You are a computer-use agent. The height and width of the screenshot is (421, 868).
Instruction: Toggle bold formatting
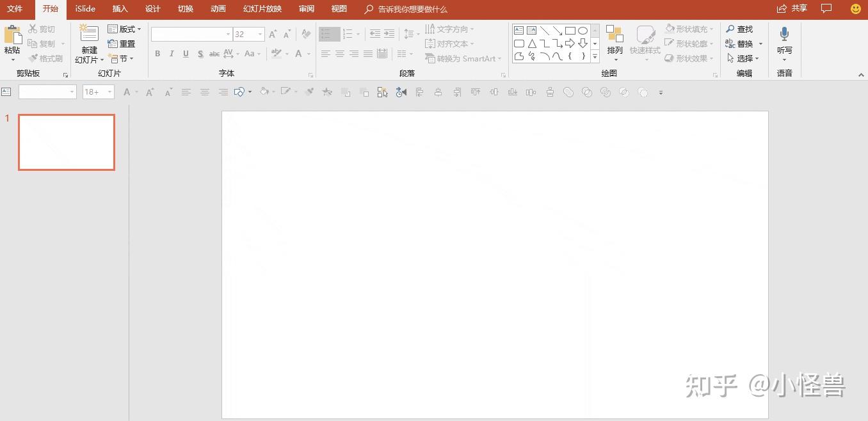coord(157,54)
